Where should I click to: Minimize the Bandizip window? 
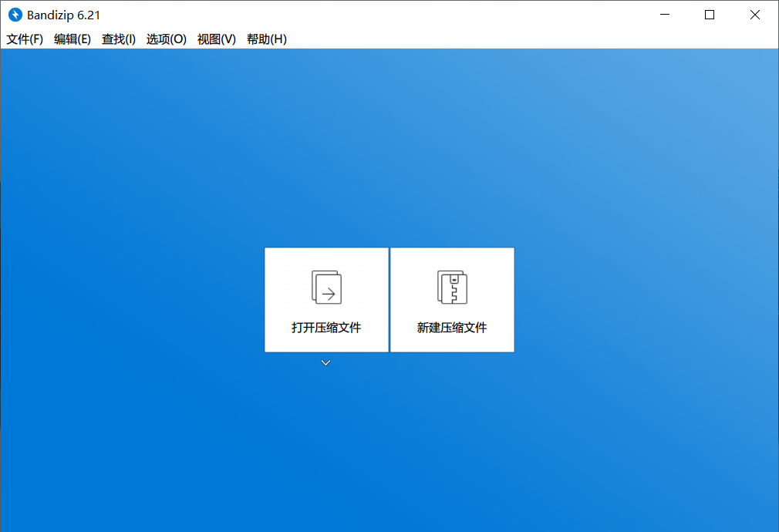pyautogui.click(x=664, y=14)
